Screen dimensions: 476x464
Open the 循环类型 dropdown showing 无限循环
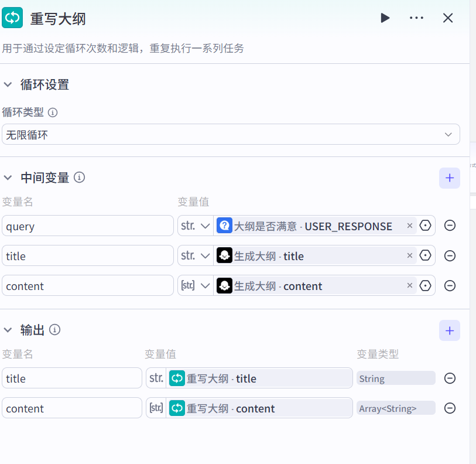coord(231,135)
